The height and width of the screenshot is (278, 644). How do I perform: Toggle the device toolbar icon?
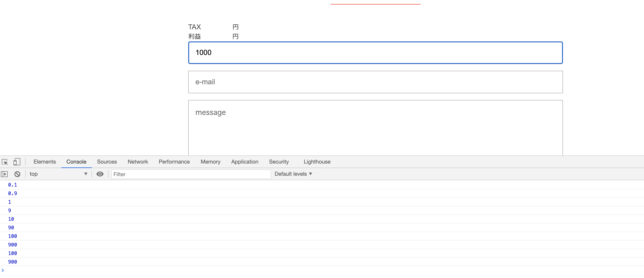tap(17, 162)
